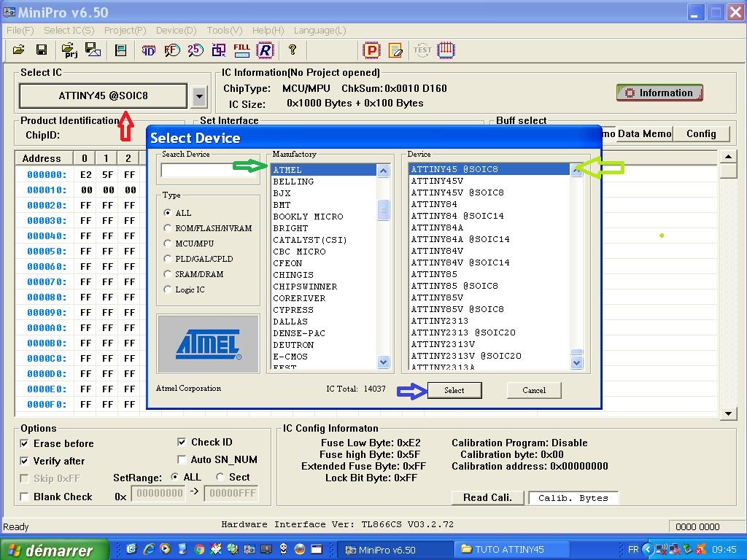Click the manufacturer list scrollbar thumb
The image size is (747, 560).
(x=384, y=210)
